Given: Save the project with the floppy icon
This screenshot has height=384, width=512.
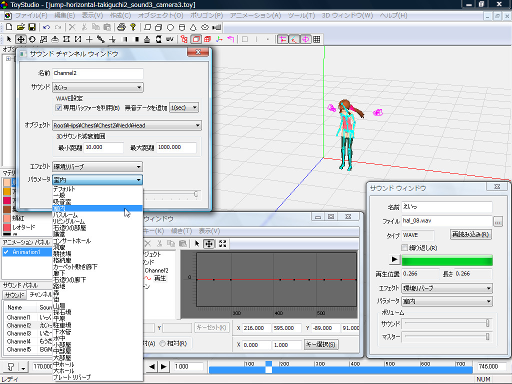Looking at the screenshot, I should (x=32, y=27).
